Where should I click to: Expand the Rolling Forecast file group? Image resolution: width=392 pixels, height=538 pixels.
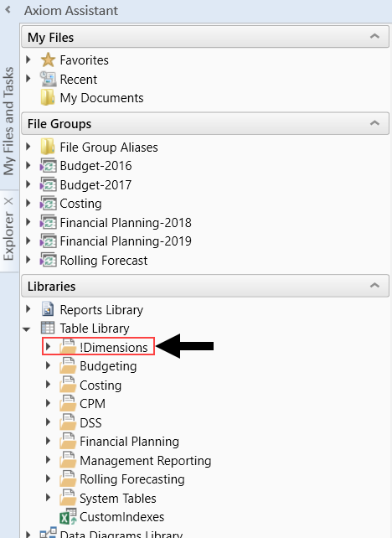(x=28, y=260)
